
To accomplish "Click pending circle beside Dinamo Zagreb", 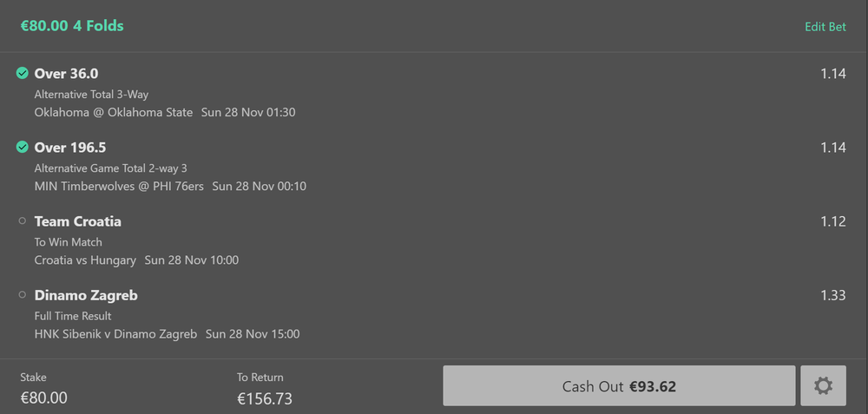I will (23, 295).
